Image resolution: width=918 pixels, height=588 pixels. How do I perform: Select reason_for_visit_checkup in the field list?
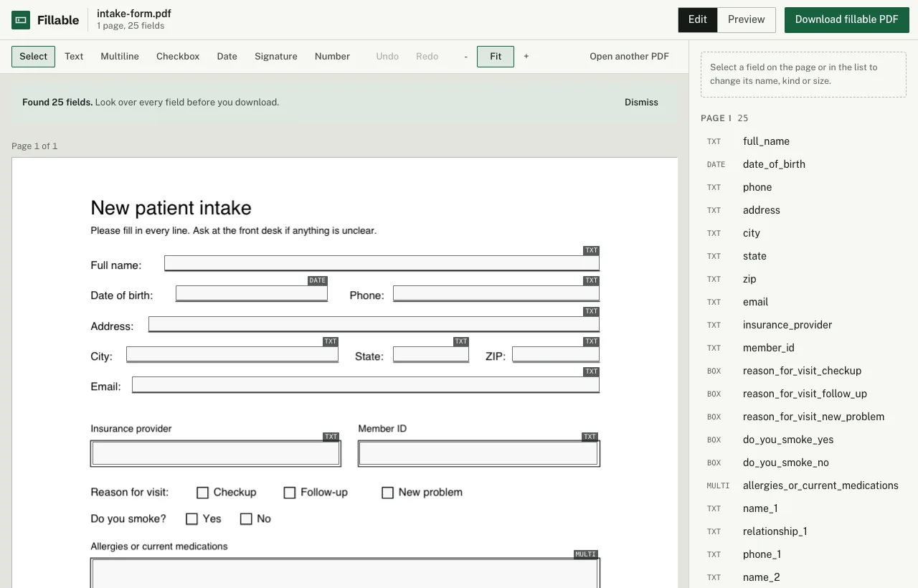click(803, 371)
